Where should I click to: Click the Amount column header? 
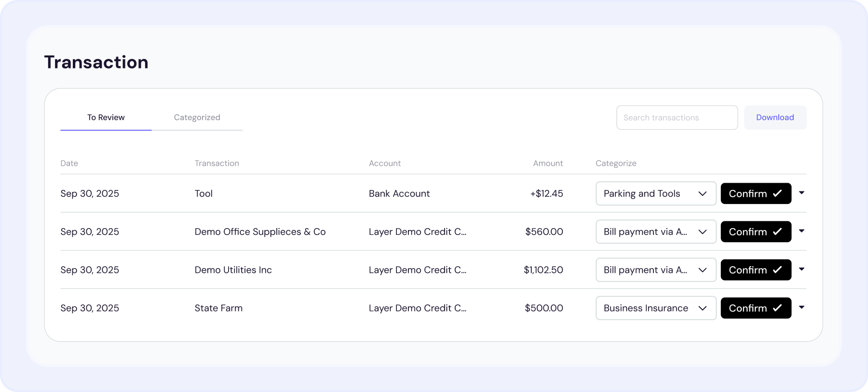click(548, 163)
